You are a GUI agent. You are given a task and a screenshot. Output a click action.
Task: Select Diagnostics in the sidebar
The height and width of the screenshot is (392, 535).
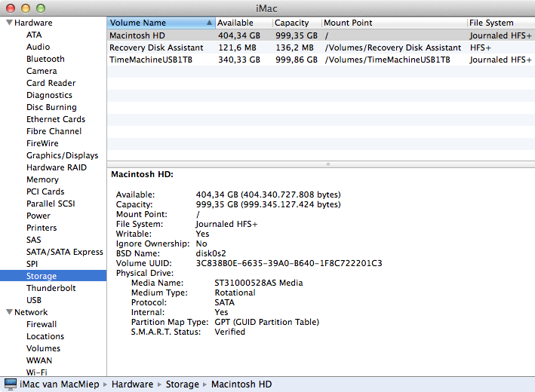click(x=49, y=95)
